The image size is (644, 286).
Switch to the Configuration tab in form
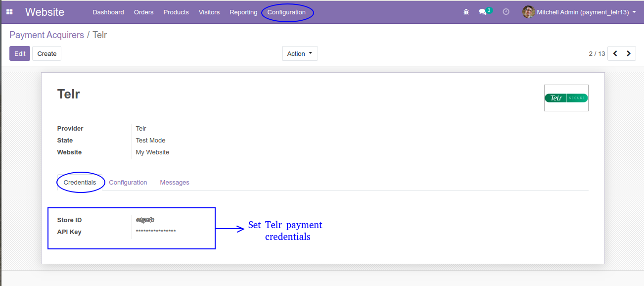tap(128, 182)
